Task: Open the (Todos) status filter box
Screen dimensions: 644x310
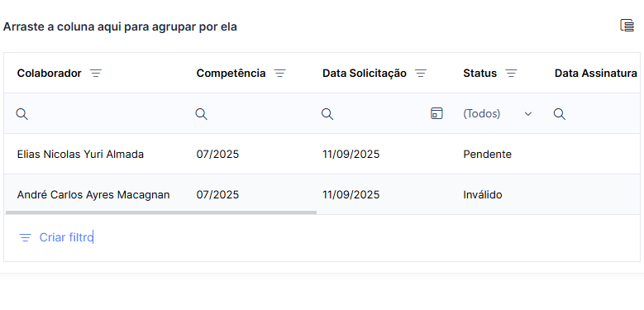Action: click(499, 114)
